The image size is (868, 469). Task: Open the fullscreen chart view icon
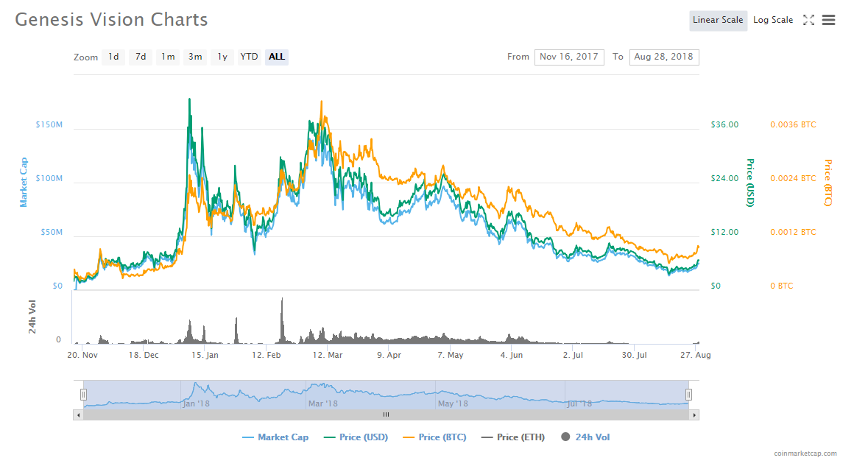[808, 20]
